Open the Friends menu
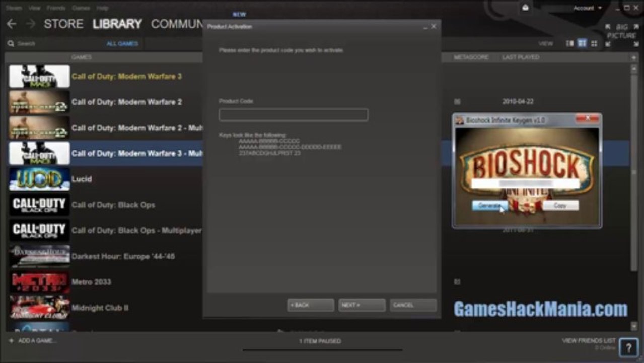 click(x=56, y=8)
